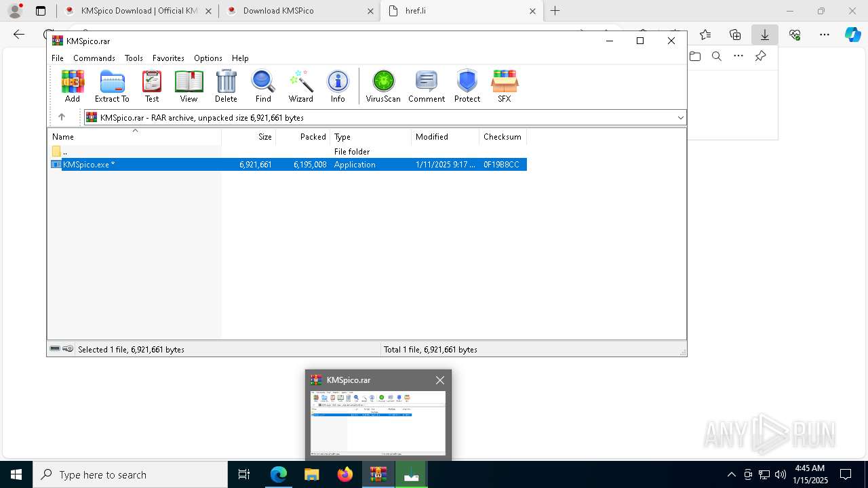Open the Comment tool
The width and height of the screenshot is (868, 488).
pos(427,86)
